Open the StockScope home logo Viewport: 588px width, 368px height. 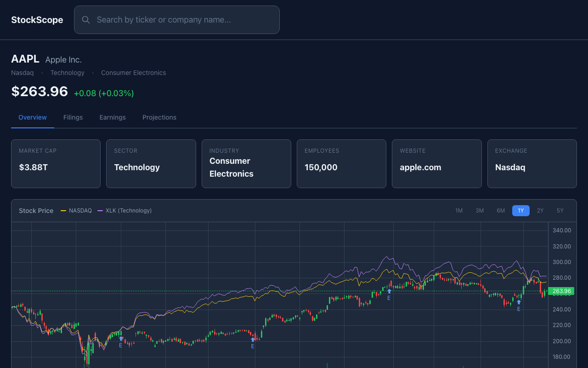(37, 20)
